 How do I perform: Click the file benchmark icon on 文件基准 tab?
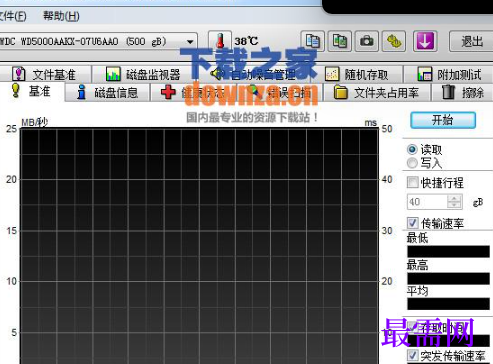tap(19, 74)
